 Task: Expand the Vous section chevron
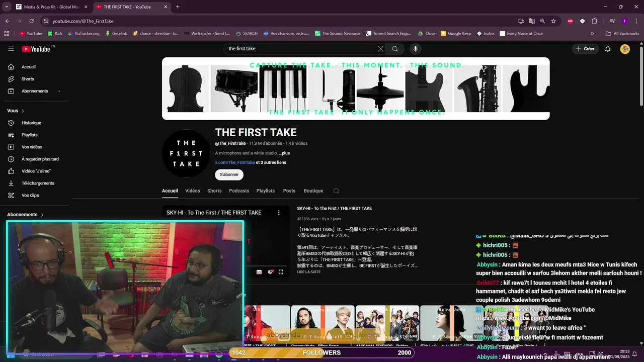23,111
